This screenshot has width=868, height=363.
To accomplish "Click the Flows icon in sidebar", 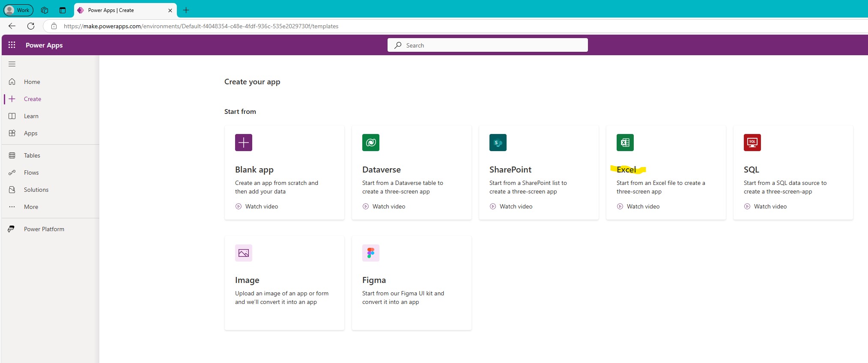I will 12,173.
